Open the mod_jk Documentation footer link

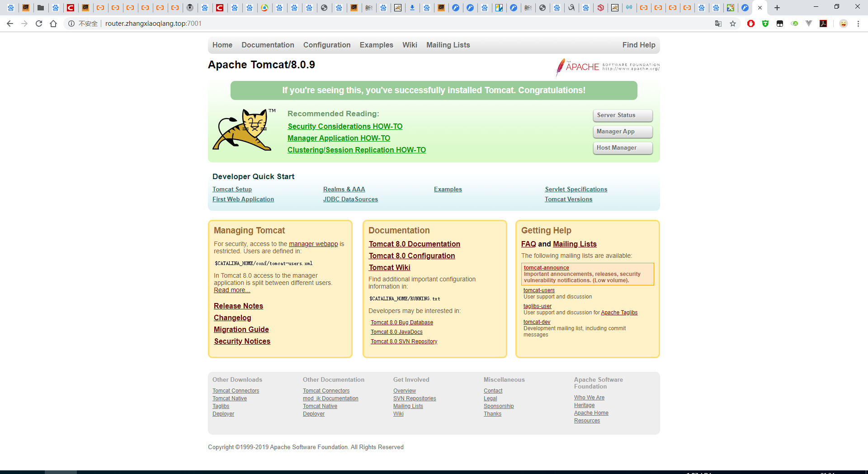click(x=330, y=398)
